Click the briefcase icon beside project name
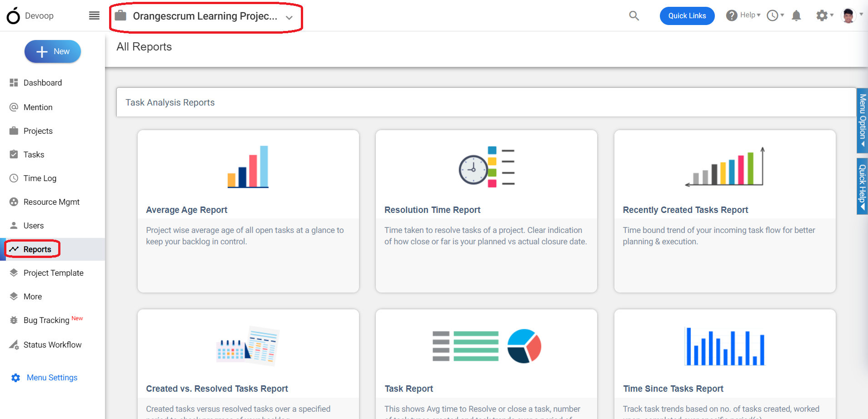Viewport: 868px width, 419px height. point(120,15)
